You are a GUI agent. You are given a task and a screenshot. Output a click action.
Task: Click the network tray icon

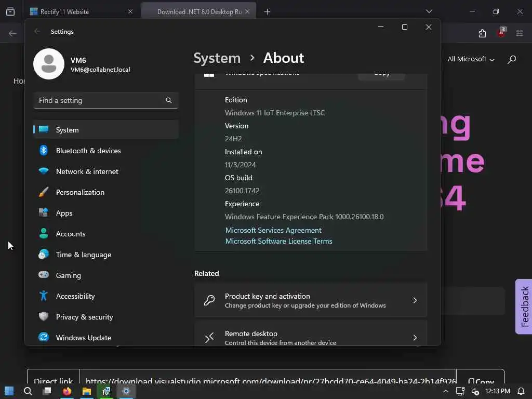[460, 391]
